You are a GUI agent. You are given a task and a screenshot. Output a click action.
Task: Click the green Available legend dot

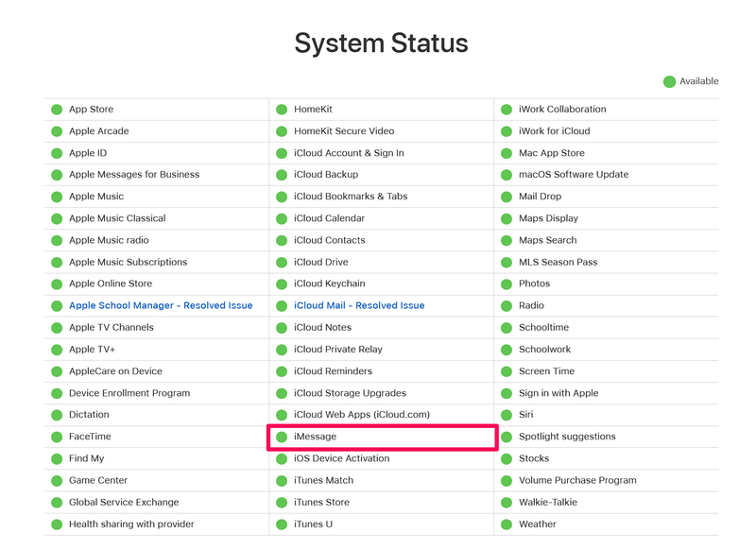click(669, 82)
